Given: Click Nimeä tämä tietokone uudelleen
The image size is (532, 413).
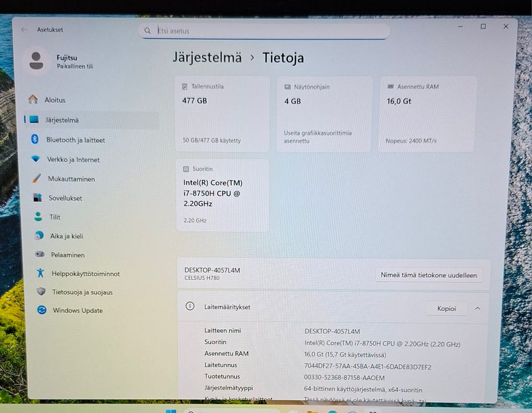Looking at the screenshot, I should coord(428,275).
